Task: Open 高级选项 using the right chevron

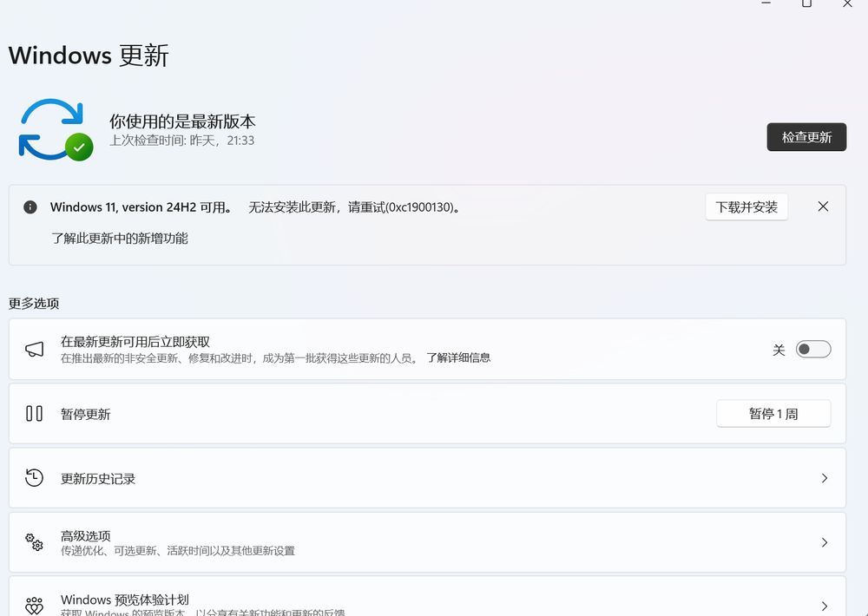Action: tap(825, 542)
